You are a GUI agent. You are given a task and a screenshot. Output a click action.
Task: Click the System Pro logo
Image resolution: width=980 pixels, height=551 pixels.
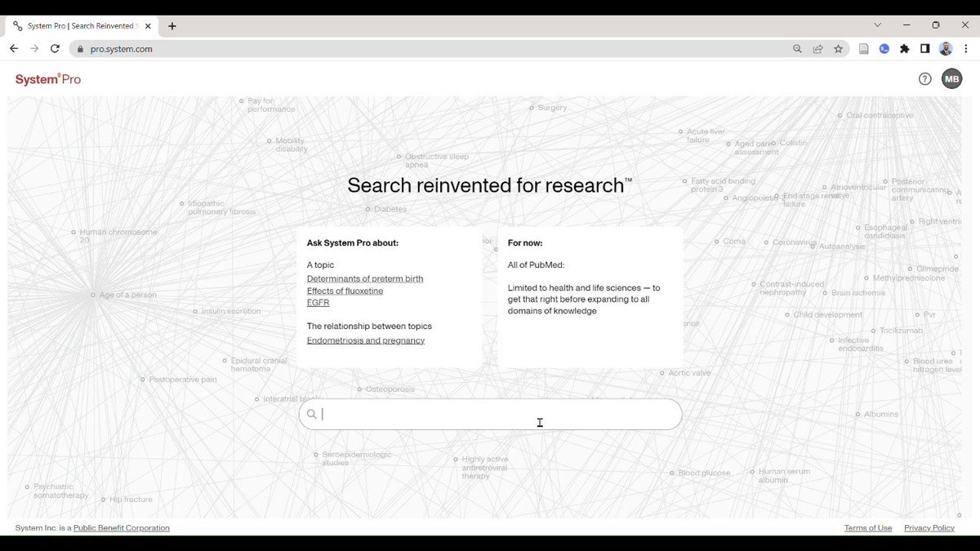point(48,79)
